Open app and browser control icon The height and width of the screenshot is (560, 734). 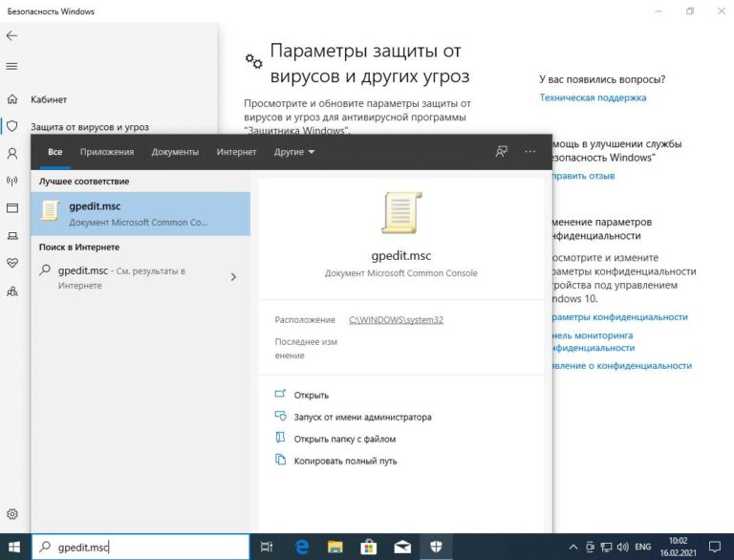click(x=12, y=208)
